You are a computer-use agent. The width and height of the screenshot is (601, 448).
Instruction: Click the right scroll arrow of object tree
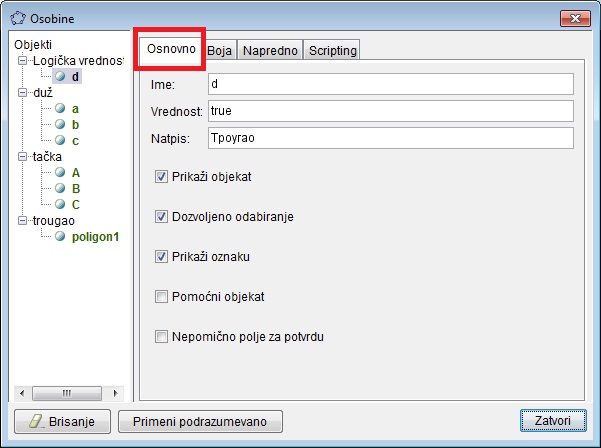(x=115, y=393)
